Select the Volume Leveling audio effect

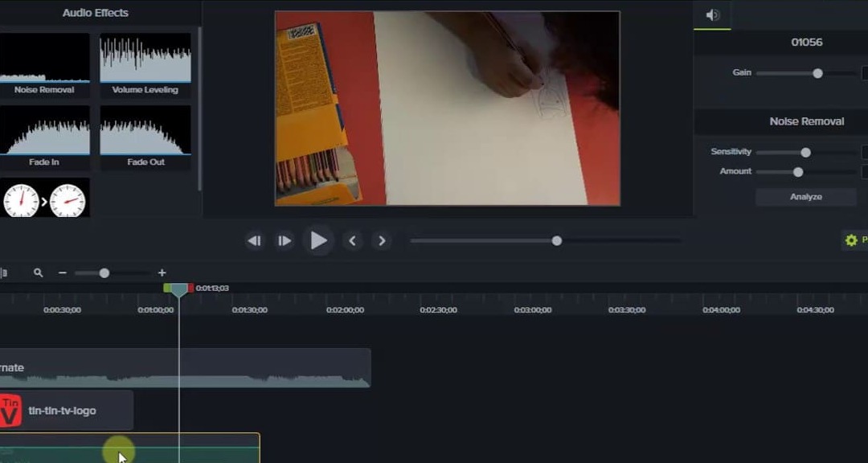pyautogui.click(x=145, y=65)
